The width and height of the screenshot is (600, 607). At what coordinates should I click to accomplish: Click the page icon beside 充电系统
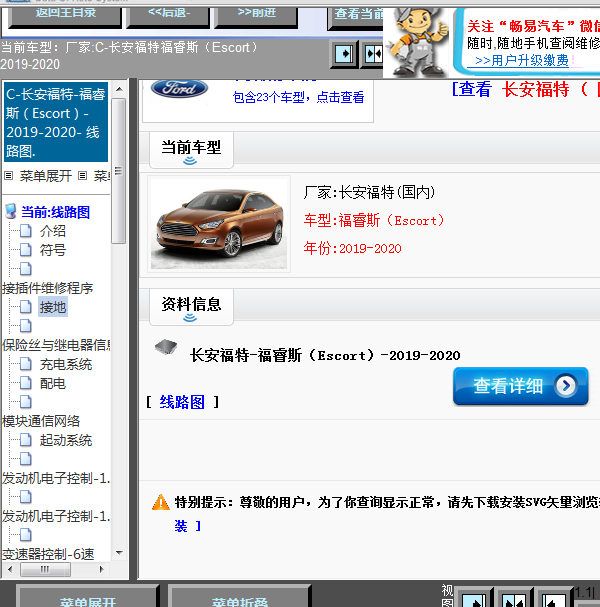click(26, 364)
